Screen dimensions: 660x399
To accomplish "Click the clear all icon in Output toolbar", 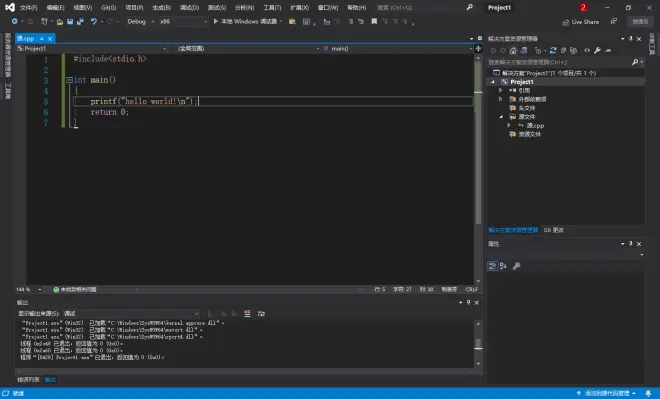I will 247,314.
